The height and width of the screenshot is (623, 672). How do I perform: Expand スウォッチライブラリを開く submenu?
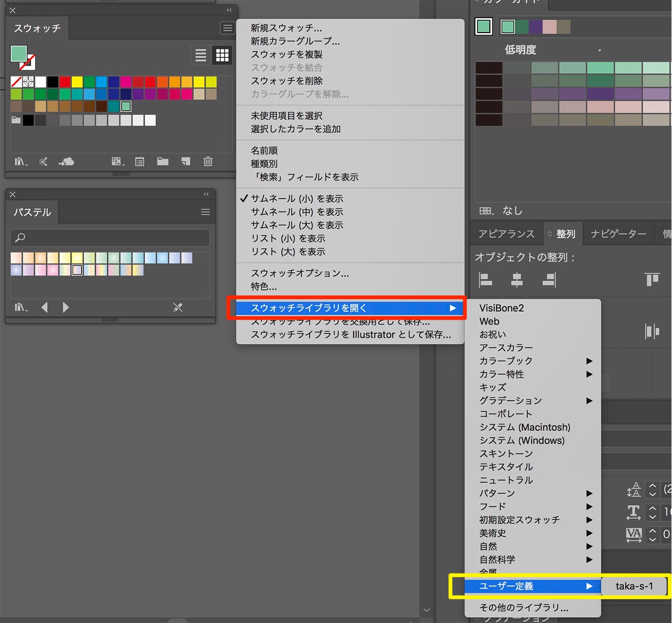351,308
